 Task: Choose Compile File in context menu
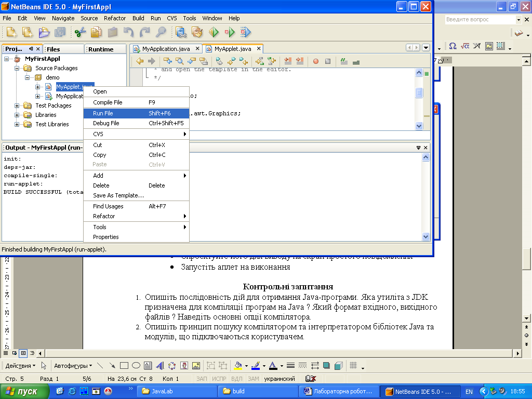point(136,102)
